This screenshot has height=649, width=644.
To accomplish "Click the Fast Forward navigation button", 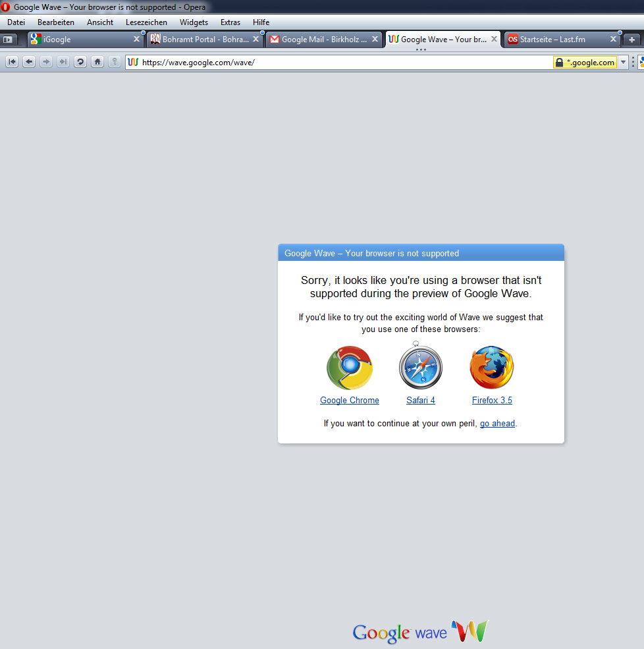I will click(63, 62).
